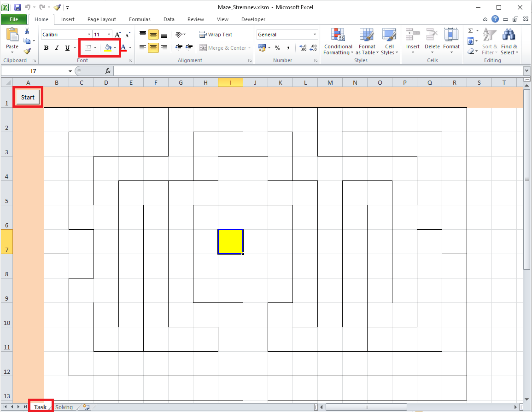Align text to the bottom

point(164,35)
